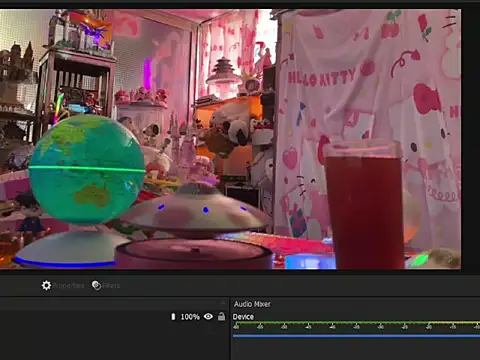Click the blue Device volume slider

click(x=356, y=336)
